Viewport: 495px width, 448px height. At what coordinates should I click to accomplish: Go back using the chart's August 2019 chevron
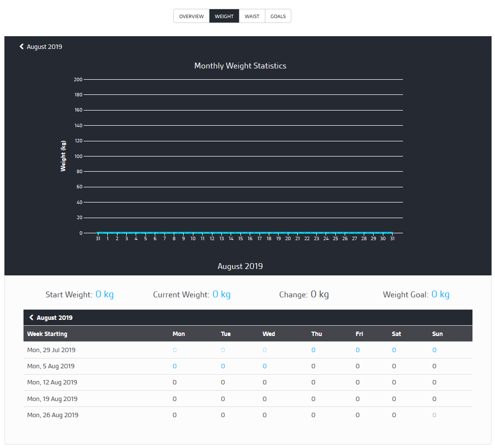22,46
